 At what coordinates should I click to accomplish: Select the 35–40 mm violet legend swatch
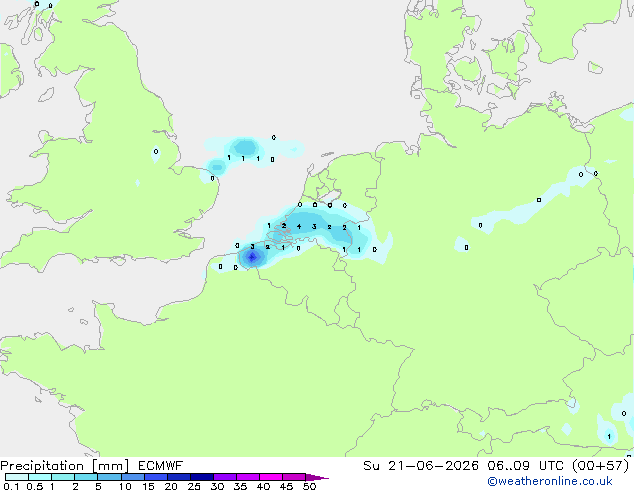click(248, 477)
